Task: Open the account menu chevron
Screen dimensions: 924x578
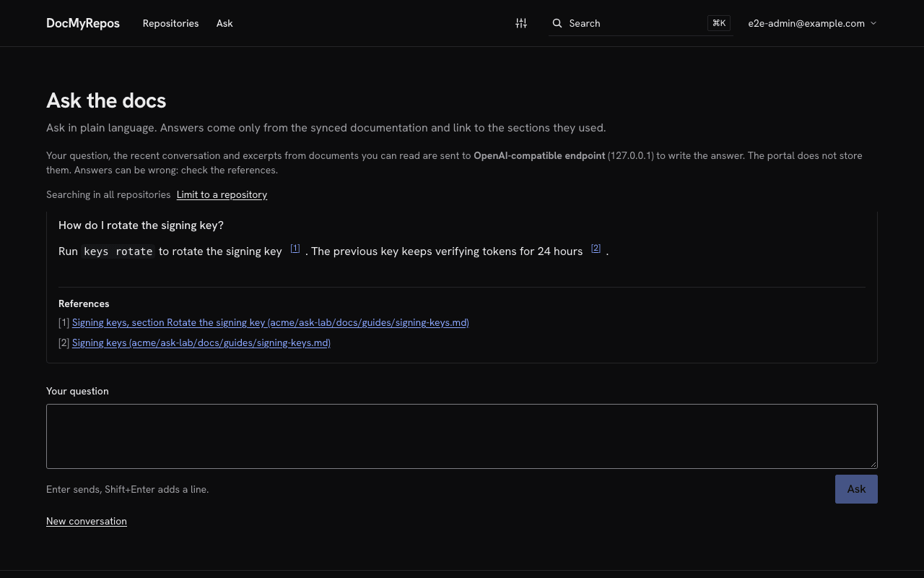Action: 873,23
